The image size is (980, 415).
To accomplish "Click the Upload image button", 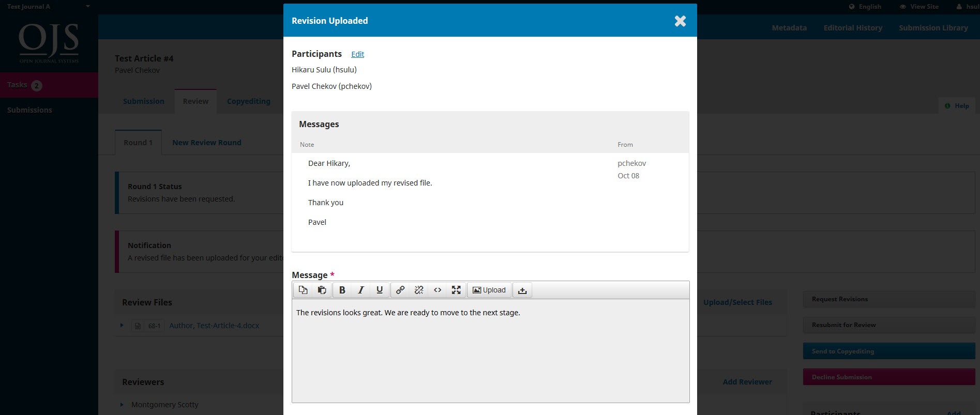I will 489,290.
